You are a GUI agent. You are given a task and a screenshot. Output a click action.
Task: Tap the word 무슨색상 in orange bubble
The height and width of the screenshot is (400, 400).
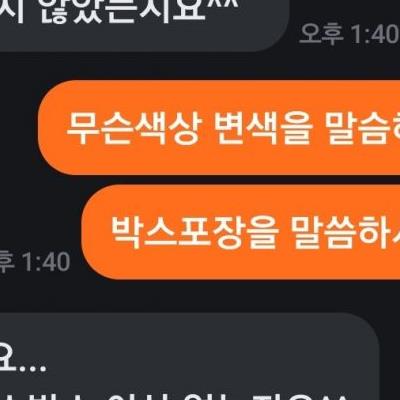(135, 128)
